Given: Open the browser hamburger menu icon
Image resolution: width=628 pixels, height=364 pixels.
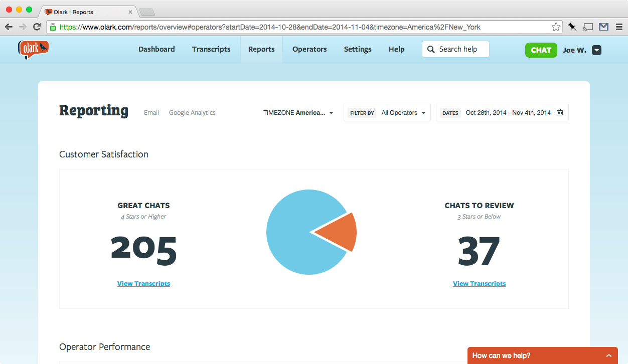Looking at the screenshot, I should pyautogui.click(x=619, y=27).
